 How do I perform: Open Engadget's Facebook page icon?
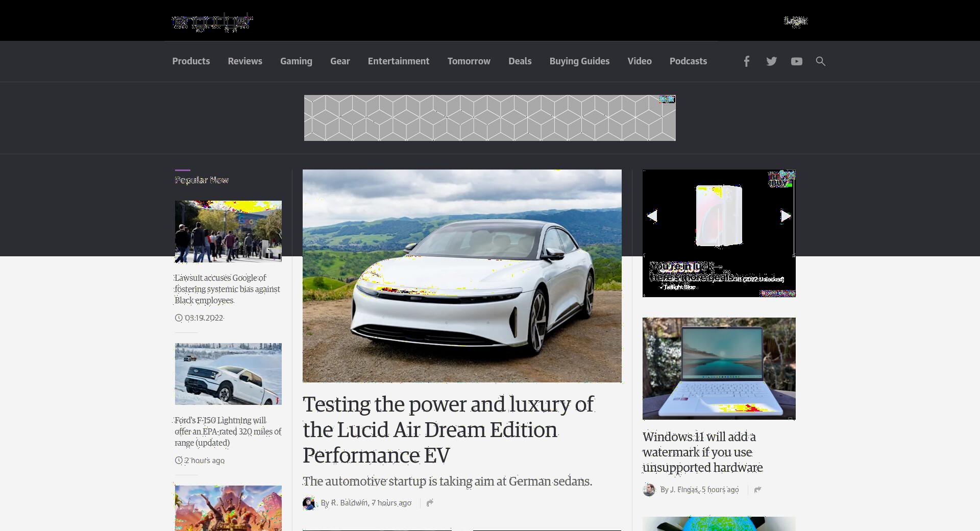[746, 61]
